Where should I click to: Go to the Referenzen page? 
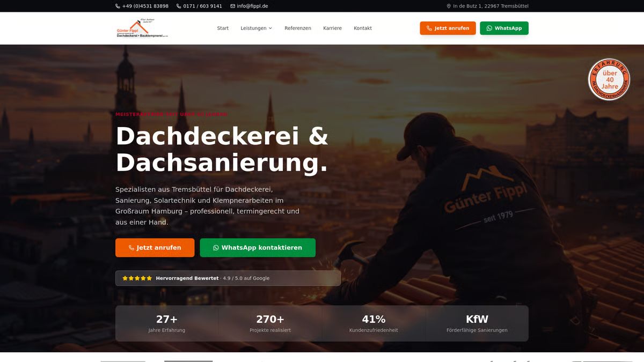298,28
